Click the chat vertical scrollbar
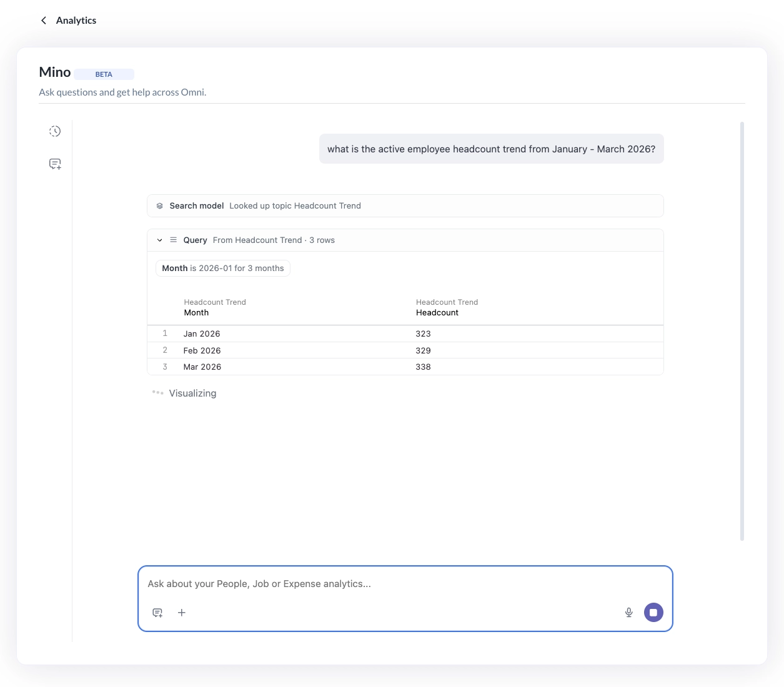Image resolution: width=784 pixels, height=687 pixels. pyautogui.click(x=742, y=331)
